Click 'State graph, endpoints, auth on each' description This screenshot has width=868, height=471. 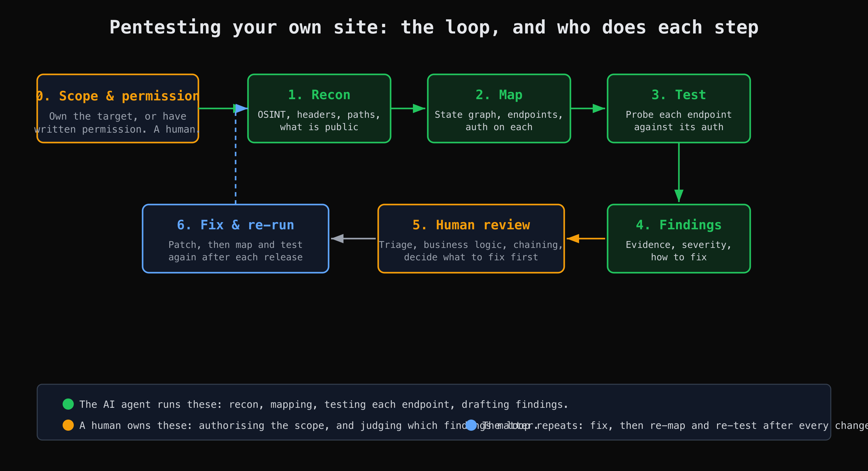(499, 121)
